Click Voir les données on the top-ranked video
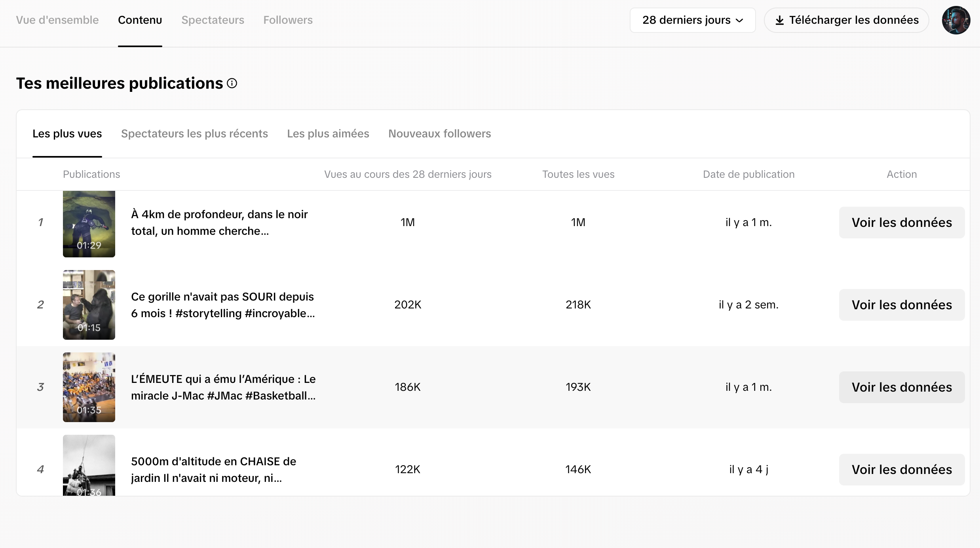 click(x=901, y=223)
